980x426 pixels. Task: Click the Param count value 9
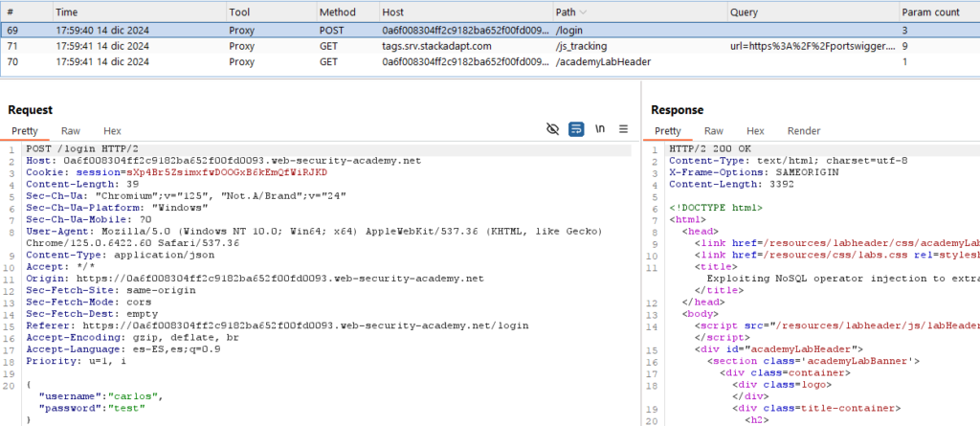tap(904, 46)
